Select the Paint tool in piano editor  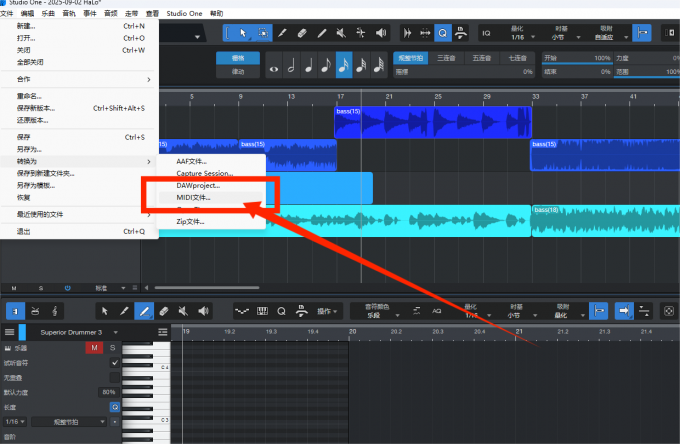[146, 312]
